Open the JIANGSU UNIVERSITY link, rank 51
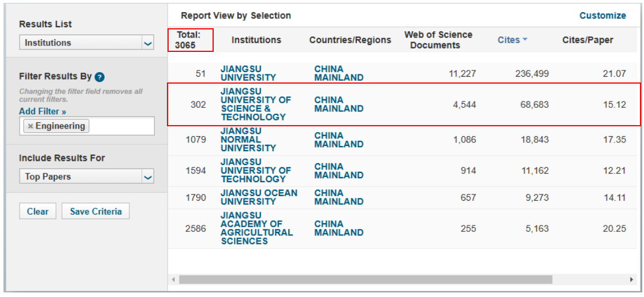This screenshot has width=644, height=297. [248, 73]
